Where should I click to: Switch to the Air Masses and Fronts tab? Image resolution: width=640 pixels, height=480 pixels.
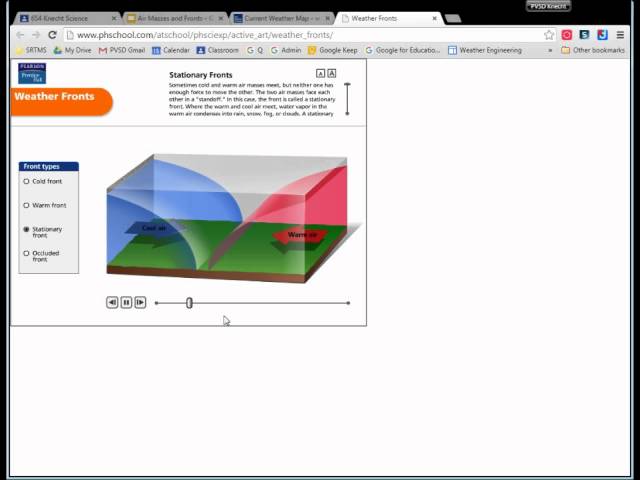(x=171, y=18)
